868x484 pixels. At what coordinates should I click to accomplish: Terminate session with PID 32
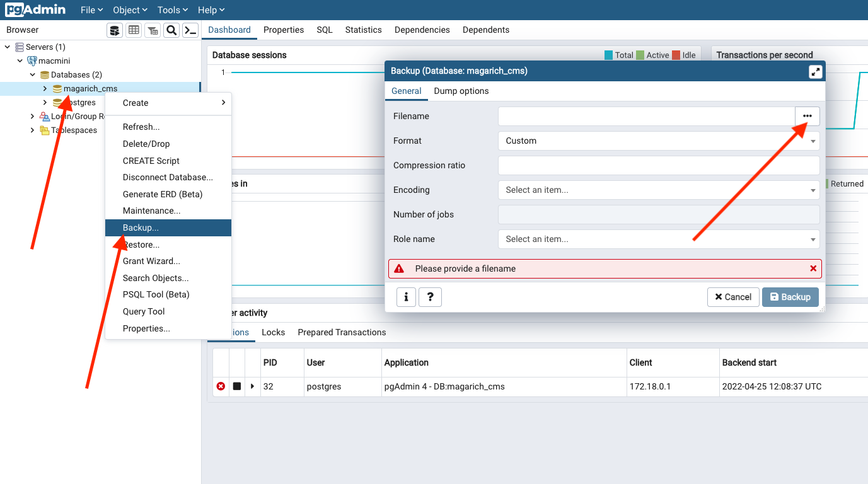221,386
